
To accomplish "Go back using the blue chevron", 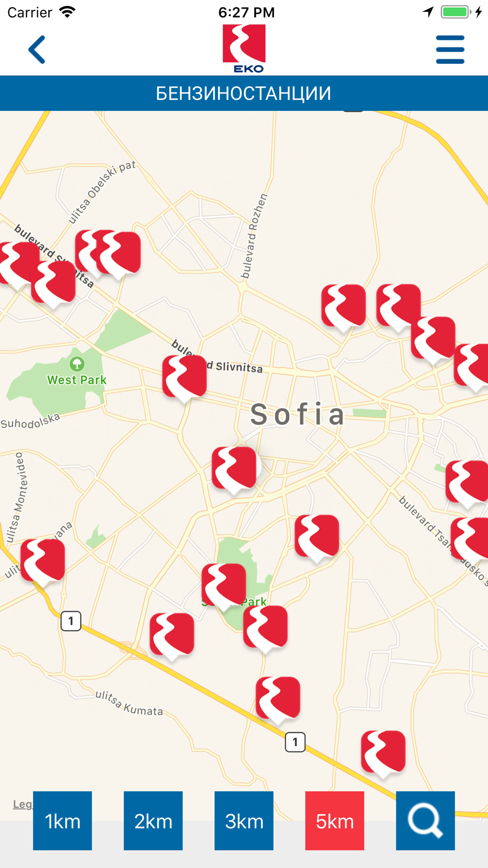I will [37, 49].
